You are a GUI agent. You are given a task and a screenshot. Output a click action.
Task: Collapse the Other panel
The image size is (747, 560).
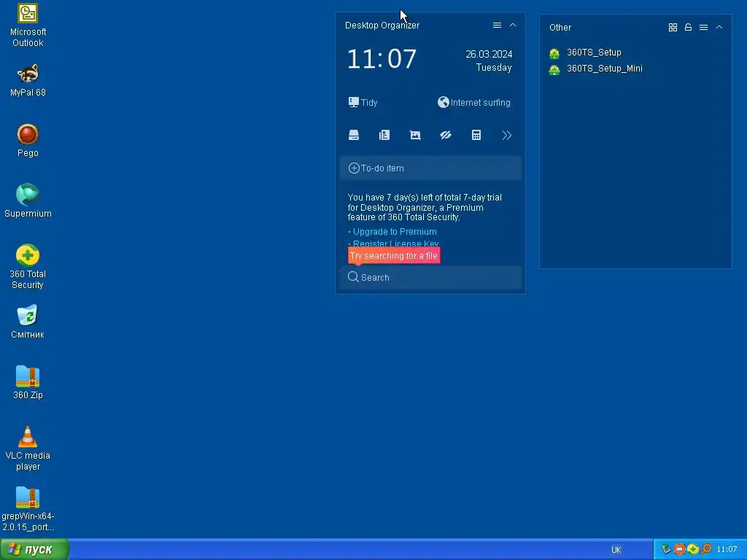coord(719,28)
